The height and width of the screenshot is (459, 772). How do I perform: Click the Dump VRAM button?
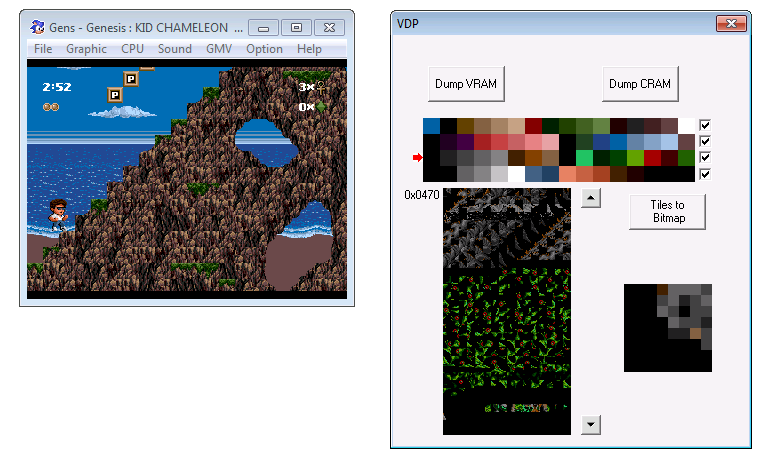pos(466,84)
